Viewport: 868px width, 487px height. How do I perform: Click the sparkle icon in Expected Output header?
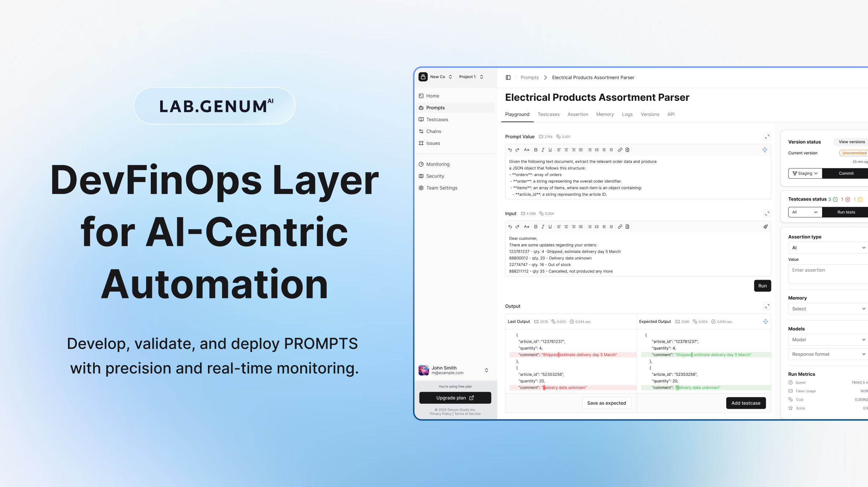click(x=765, y=322)
